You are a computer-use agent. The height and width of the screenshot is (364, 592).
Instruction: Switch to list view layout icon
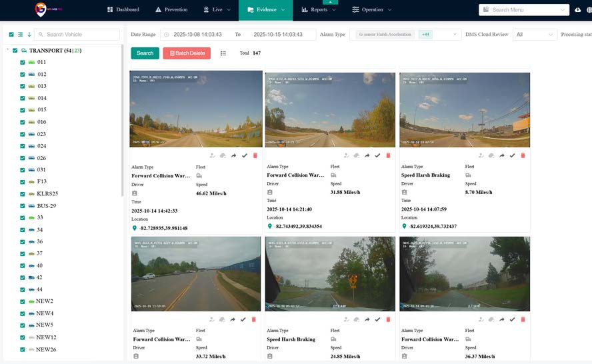pos(223,53)
